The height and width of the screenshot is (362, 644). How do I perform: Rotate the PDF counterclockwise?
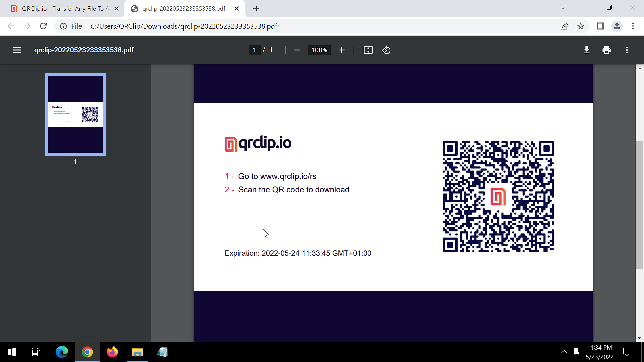pos(386,50)
